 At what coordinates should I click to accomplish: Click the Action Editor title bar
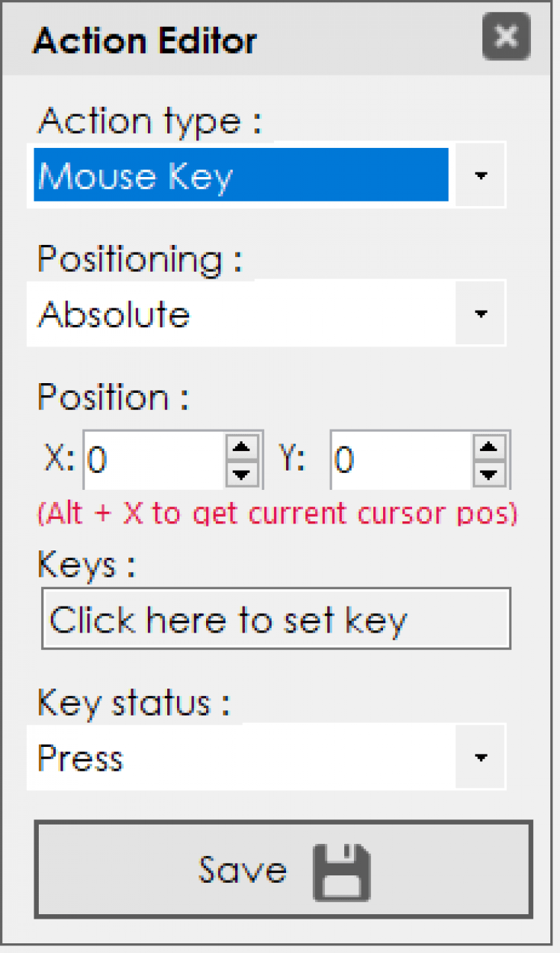(x=224, y=39)
